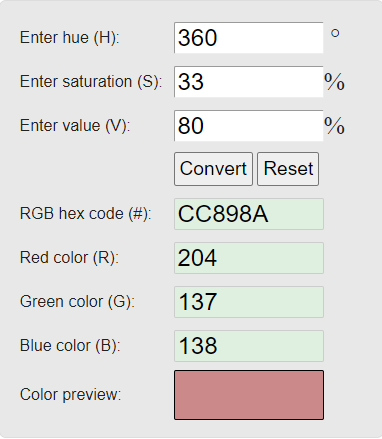Click the pink color preview swatch
Image resolution: width=382 pixels, height=439 pixels.
249,395
